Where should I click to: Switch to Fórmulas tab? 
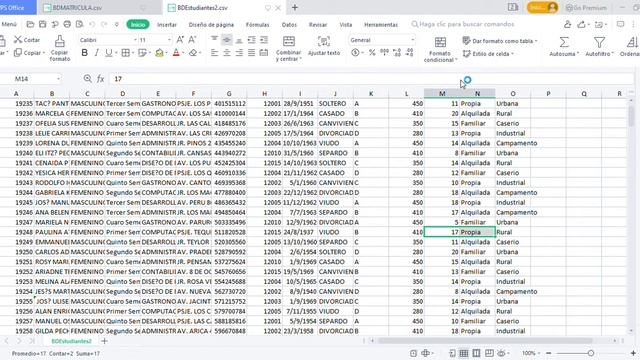(x=258, y=24)
